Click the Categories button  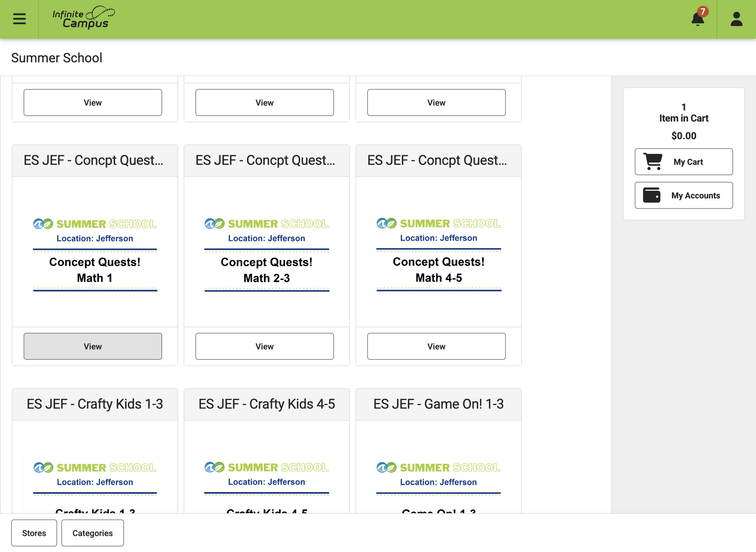pyautogui.click(x=93, y=533)
